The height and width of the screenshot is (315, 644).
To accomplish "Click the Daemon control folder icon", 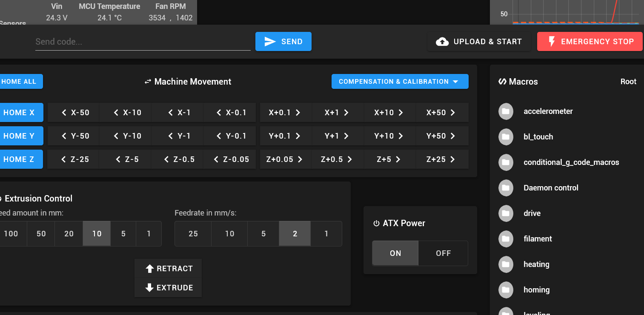I will tap(506, 188).
